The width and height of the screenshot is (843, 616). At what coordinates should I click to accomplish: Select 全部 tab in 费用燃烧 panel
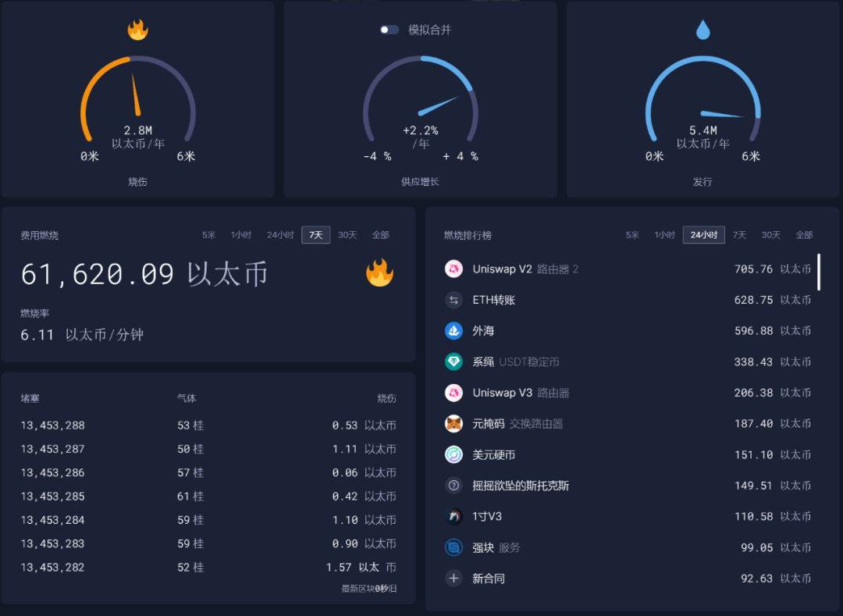(381, 235)
